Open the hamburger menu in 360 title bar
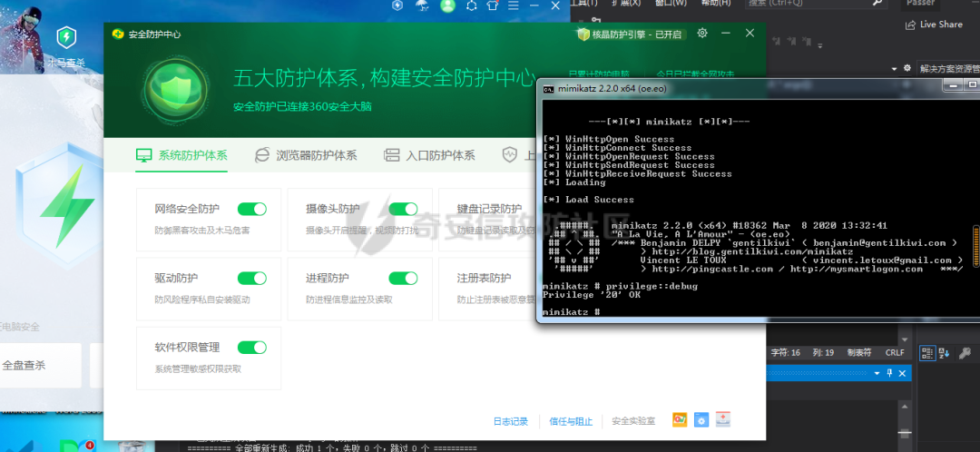This screenshot has height=452, width=980. 513,5
